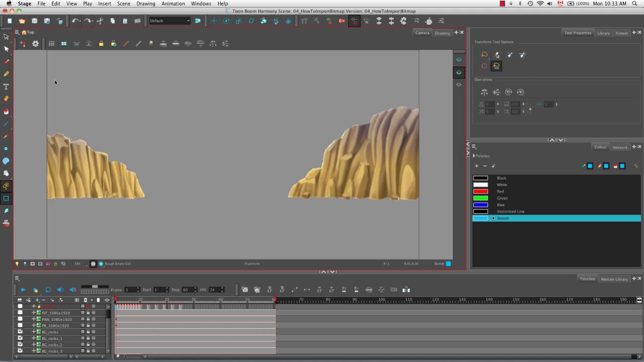Click Flip Horizontal in Operations
The width and height of the screenshot is (644, 362).
tap(484, 92)
